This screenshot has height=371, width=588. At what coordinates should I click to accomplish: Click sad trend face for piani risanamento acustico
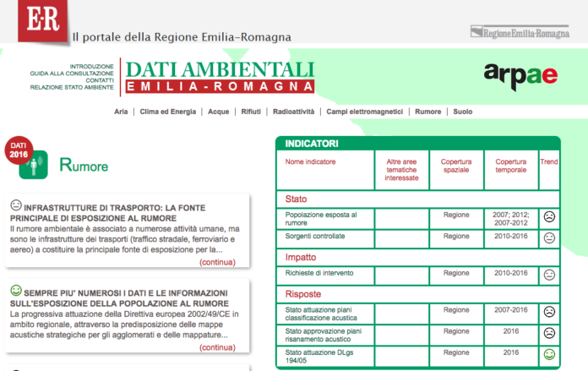click(x=549, y=333)
